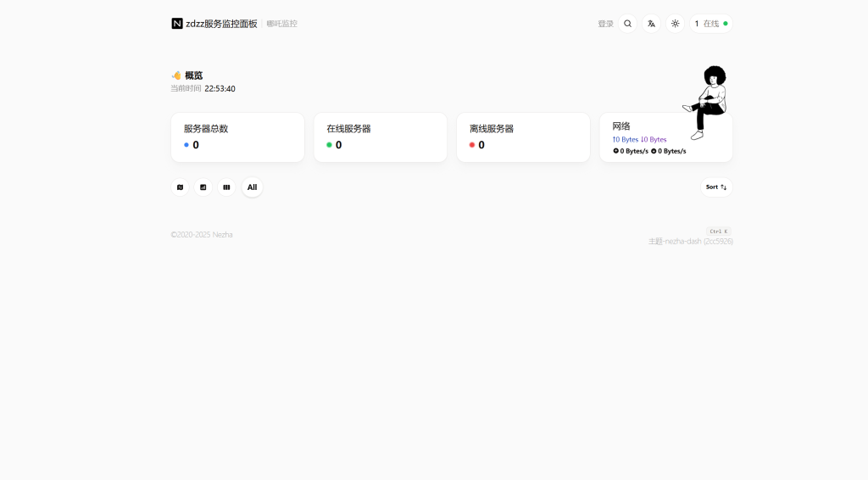Toggle the inline column view icon
Viewport: 868px width, 480px height.
226,187
